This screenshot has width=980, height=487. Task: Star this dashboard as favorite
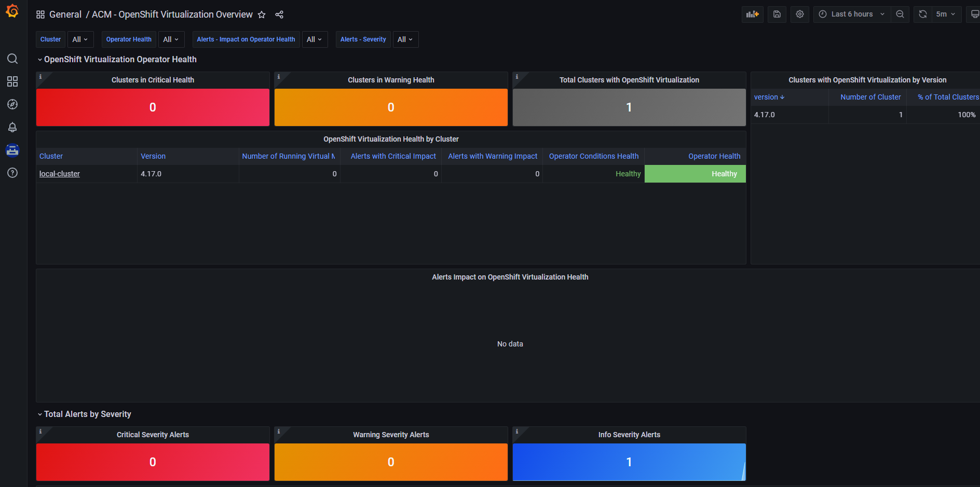click(262, 15)
